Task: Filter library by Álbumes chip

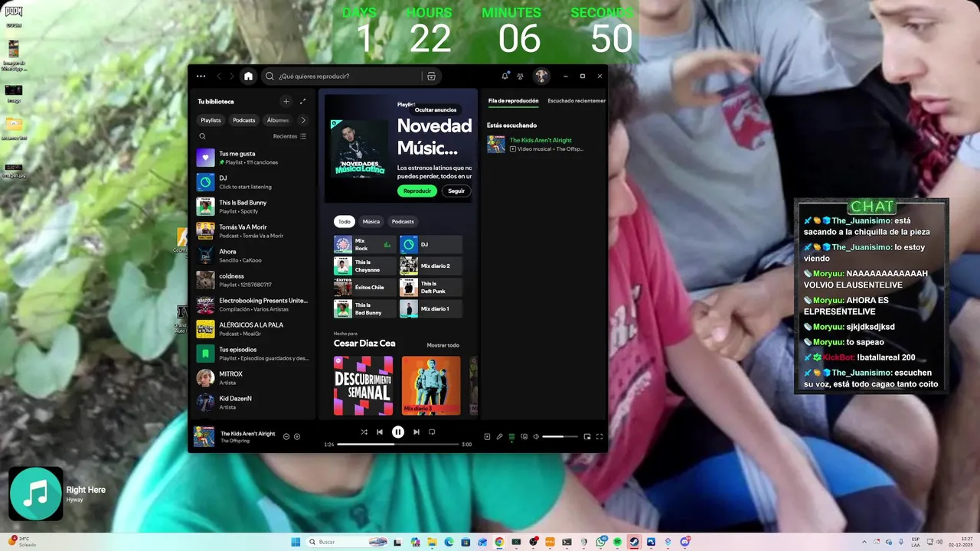Action: (x=277, y=120)
